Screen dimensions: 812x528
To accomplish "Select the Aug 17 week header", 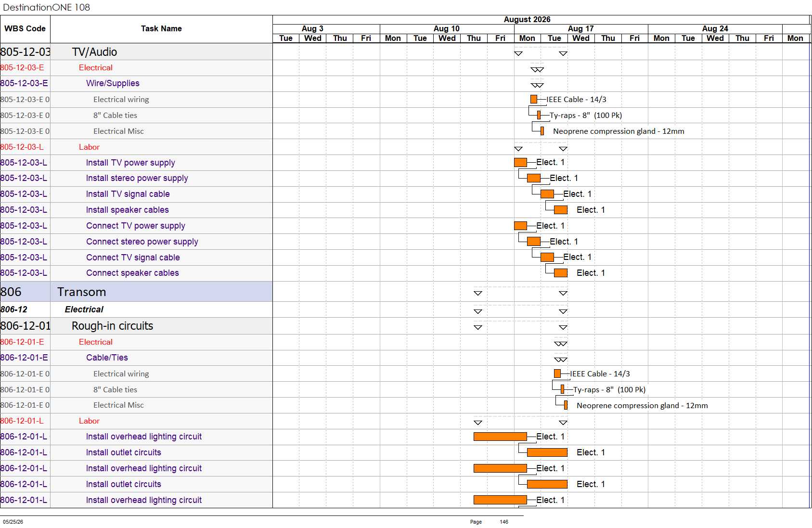I will (581, 29).
